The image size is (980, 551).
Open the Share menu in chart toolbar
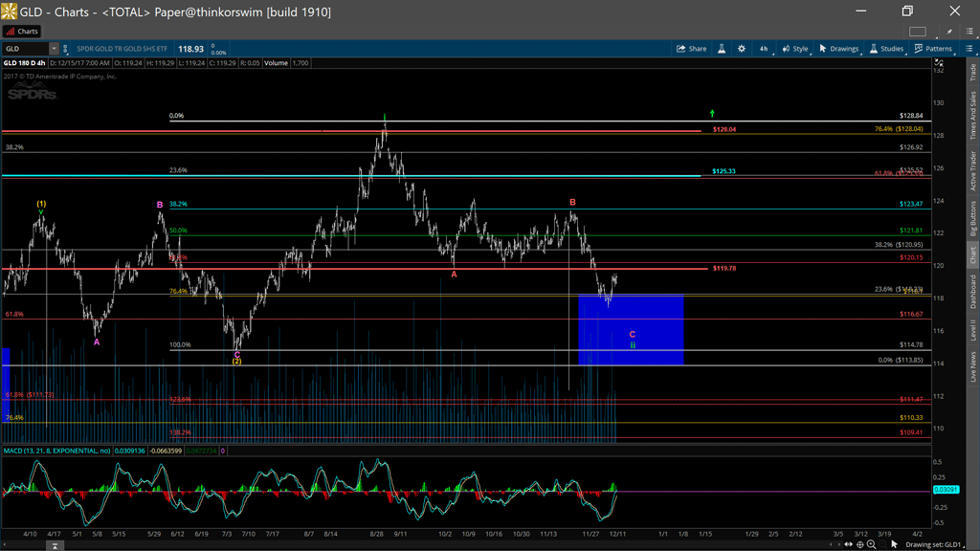click(691, 49)
